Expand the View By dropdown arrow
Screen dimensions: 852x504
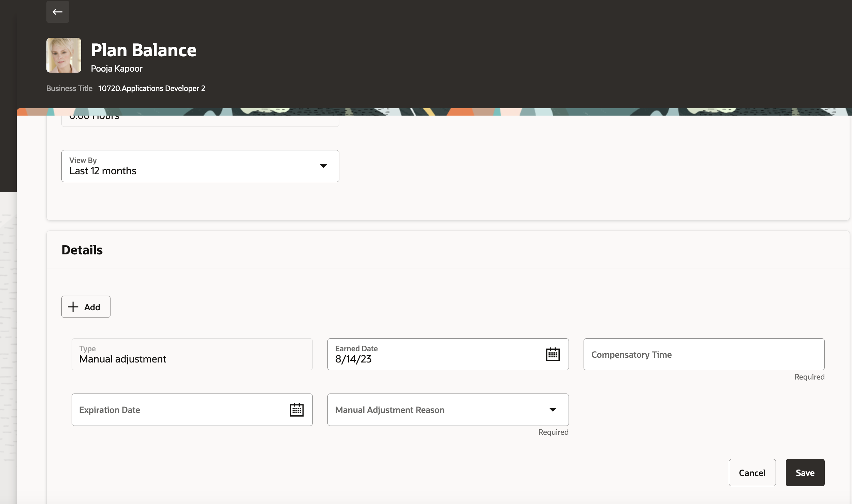(x=323, y=166)
